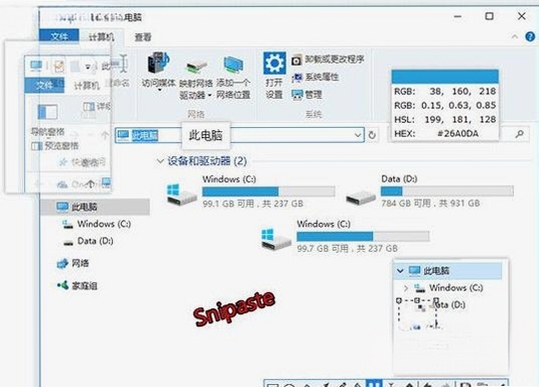This screenshot has height=387, width=539.
Task: Open 网络 in the left navigation pane
Action: (80, 264)
